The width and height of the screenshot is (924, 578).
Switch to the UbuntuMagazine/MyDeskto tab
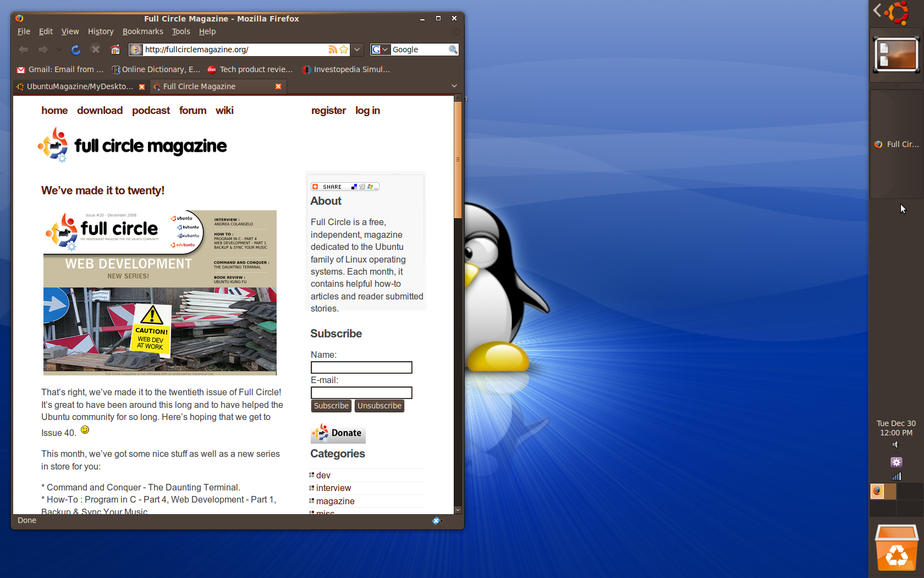[77, 86]
